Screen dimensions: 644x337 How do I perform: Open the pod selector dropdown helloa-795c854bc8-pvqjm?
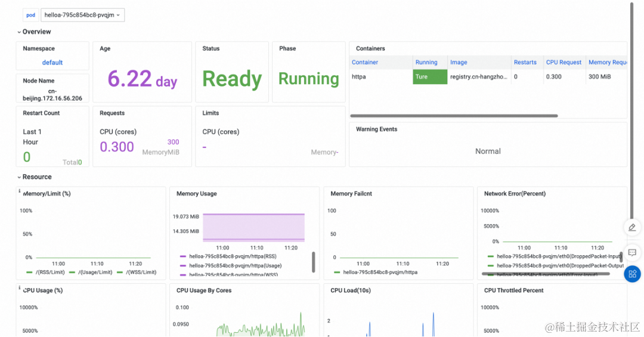point(82,15)
